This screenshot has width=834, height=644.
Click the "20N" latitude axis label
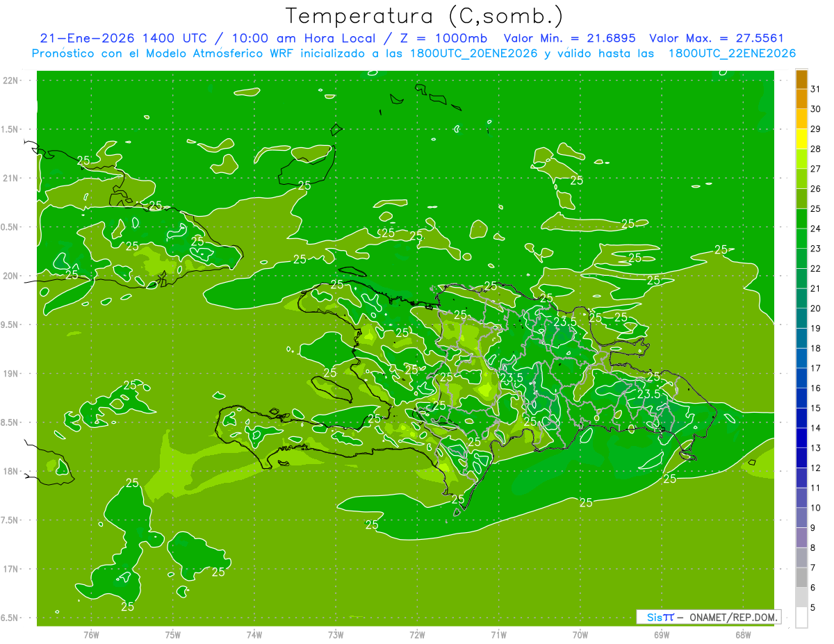pyautogui.click(x=10, y=276)
